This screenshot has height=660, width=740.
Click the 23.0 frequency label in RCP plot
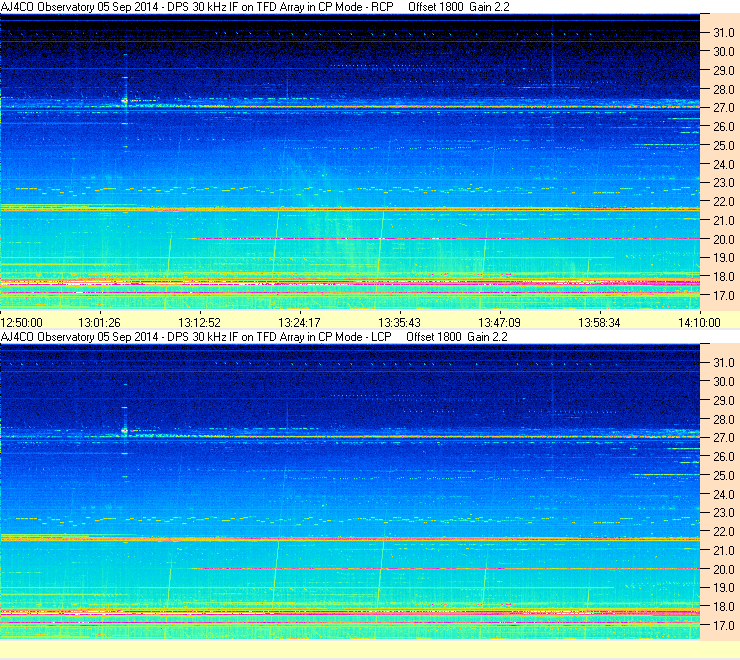(724, 183)
